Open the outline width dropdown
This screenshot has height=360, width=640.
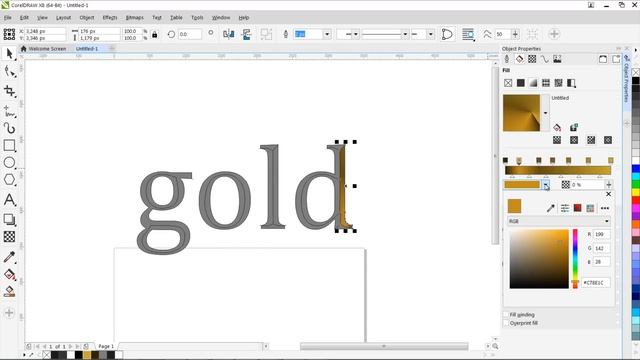coord(327,34)
